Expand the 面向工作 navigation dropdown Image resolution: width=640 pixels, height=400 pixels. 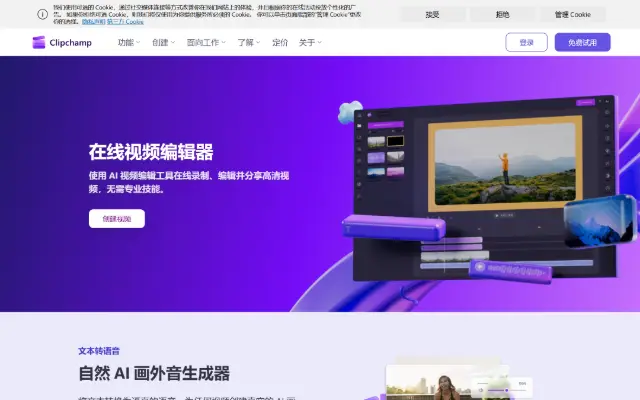[206, 42]
